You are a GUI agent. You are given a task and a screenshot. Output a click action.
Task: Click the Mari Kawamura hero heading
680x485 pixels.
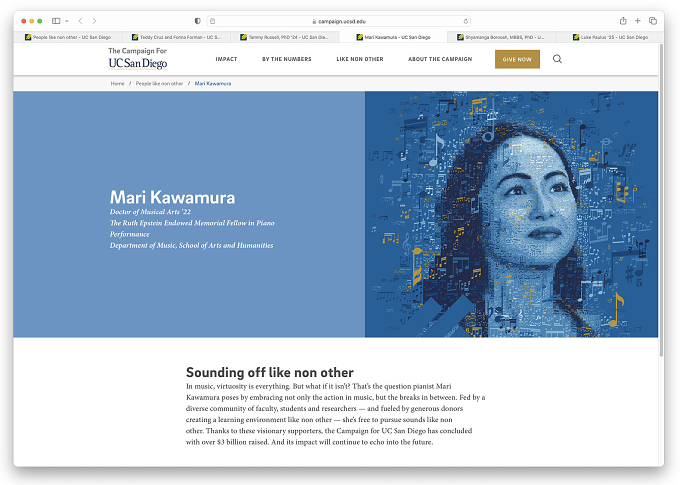[172, 197]
